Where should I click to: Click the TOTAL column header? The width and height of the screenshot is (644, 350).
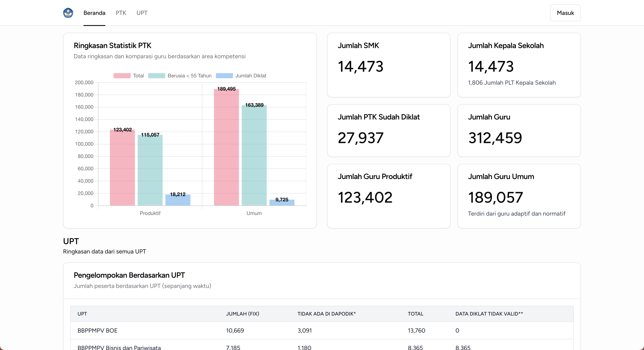coord(415,314)
